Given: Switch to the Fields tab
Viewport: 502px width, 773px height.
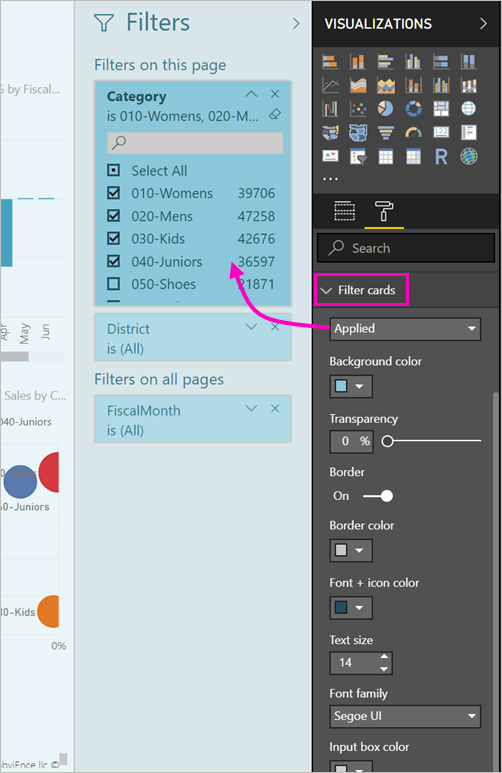Looking at the screenshot, I should (344, 211).
